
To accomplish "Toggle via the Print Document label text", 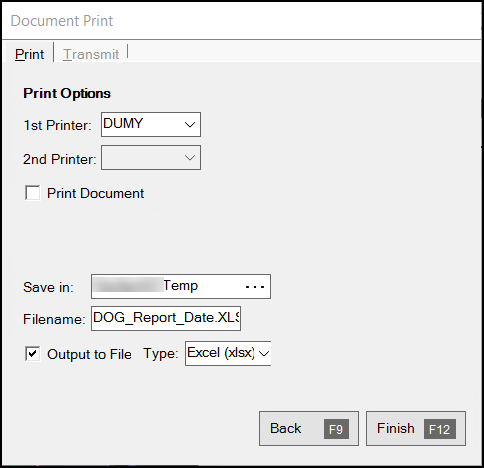I will 95,193.
